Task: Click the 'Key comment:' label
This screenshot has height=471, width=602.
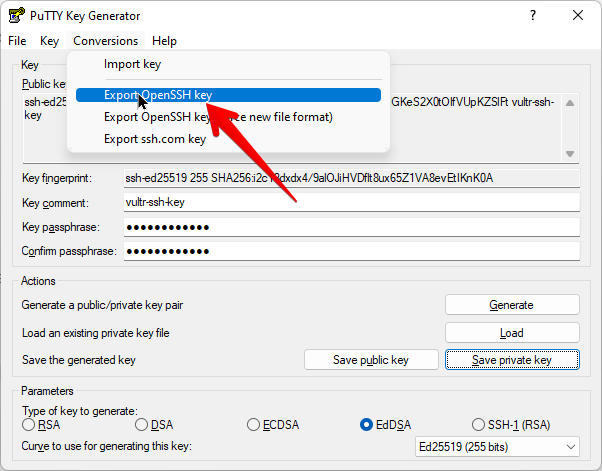Action: point(55,203)
